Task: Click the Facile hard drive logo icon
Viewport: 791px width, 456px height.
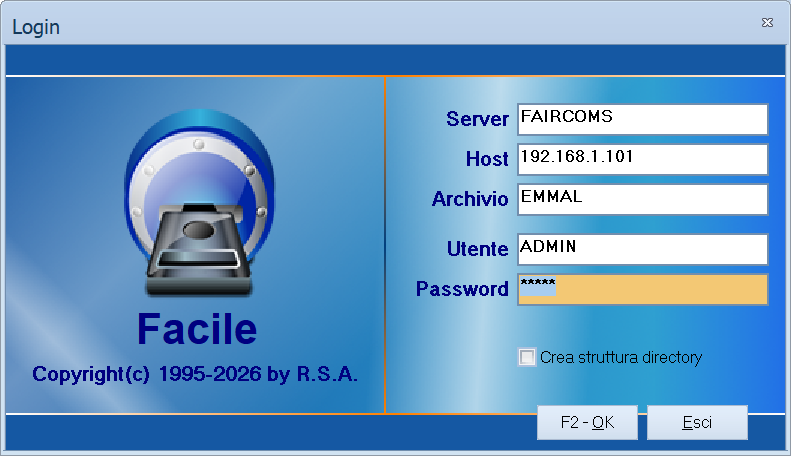Action: click(200, 202)
